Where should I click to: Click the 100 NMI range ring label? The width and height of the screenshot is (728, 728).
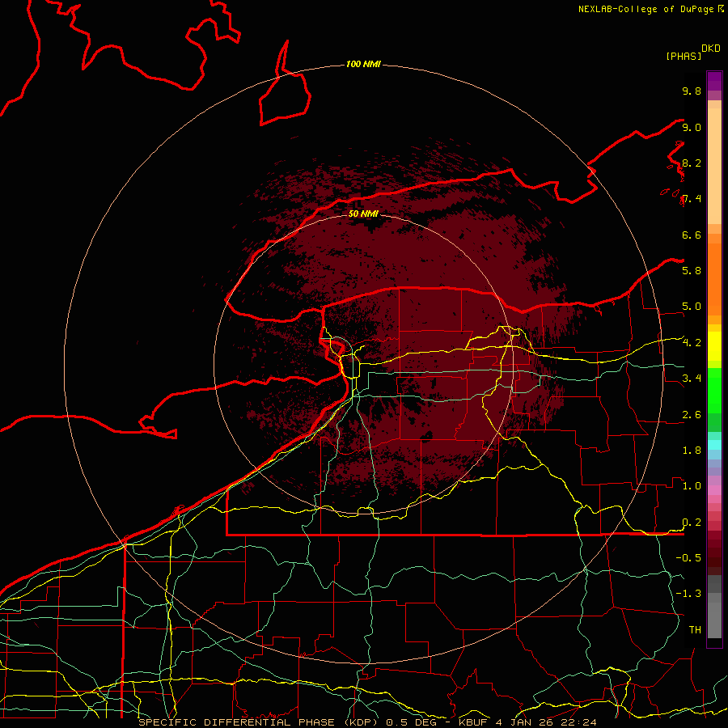pos(363,64)
